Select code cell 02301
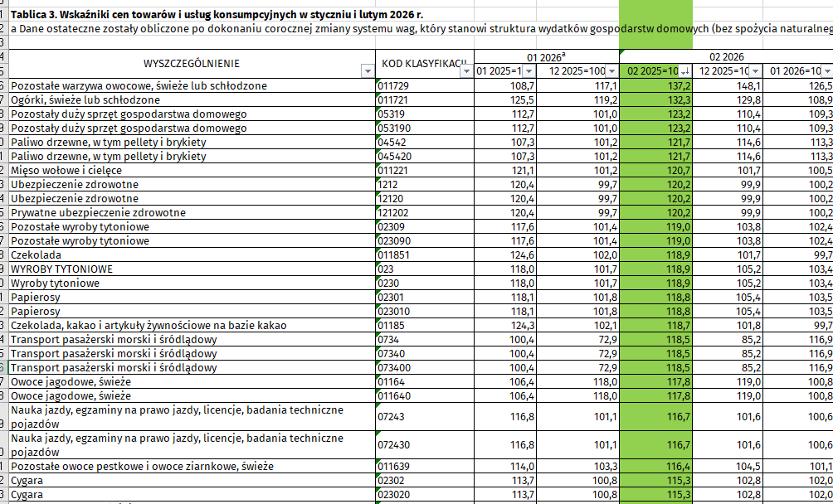This screenshot has width=833, height=504. click(x=425, y=297)
